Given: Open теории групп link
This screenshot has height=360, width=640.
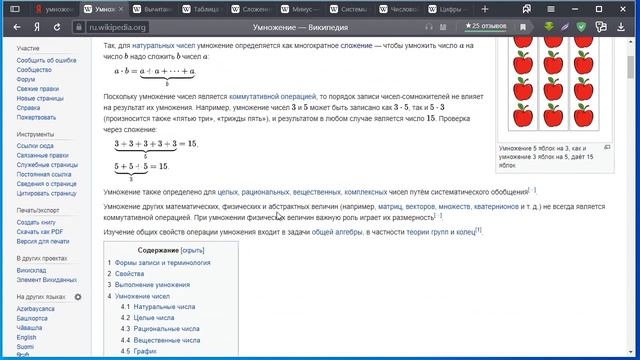Looking at the screenshot, I should click(427, 232).
